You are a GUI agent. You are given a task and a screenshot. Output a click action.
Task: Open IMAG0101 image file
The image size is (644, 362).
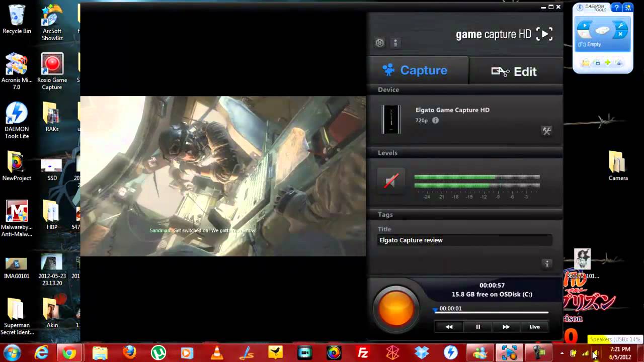click(17, 268)
